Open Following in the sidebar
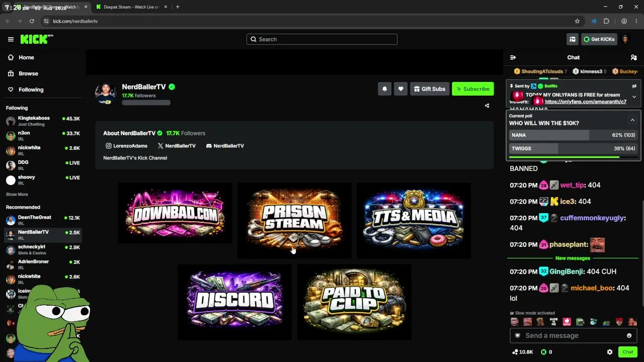 [31, 89]
